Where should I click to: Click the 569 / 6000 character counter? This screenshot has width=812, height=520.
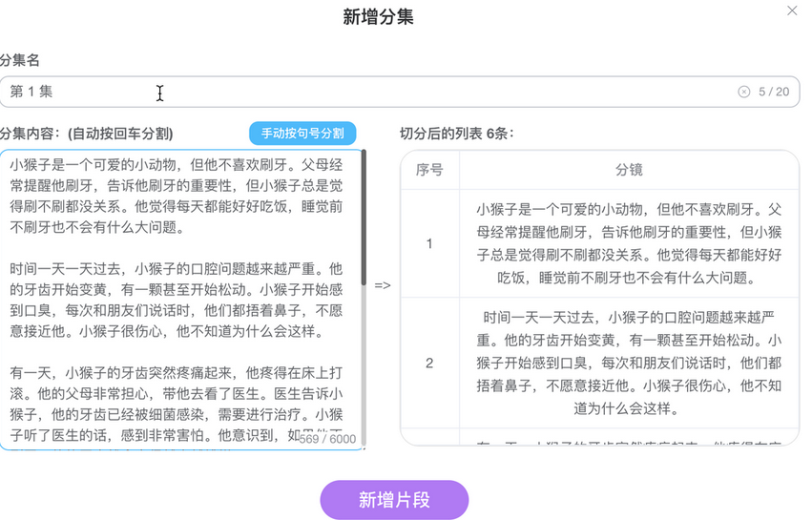pyautogui.click(x=327, y=439)
